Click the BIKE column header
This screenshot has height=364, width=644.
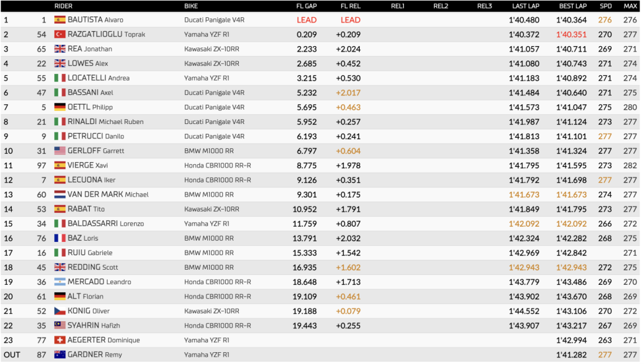point(191,6)
